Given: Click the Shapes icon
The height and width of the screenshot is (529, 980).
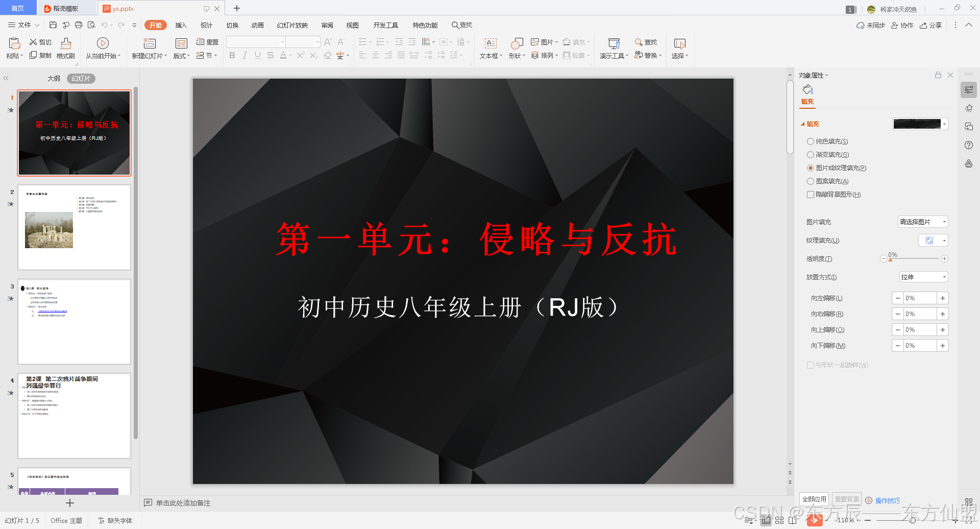Looking at the screenshot, I should pyautogui.click(x=517, y=43).
